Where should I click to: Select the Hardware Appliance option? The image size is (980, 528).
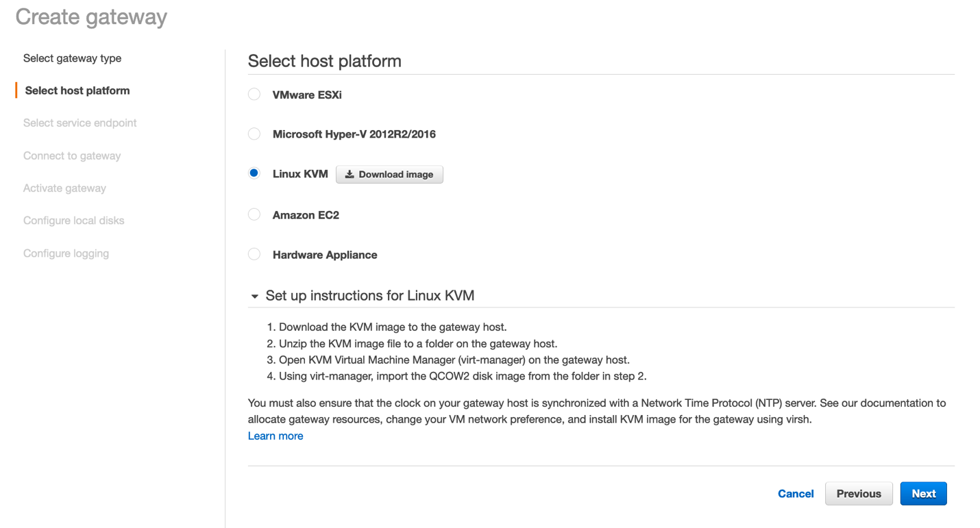(254, 254)
